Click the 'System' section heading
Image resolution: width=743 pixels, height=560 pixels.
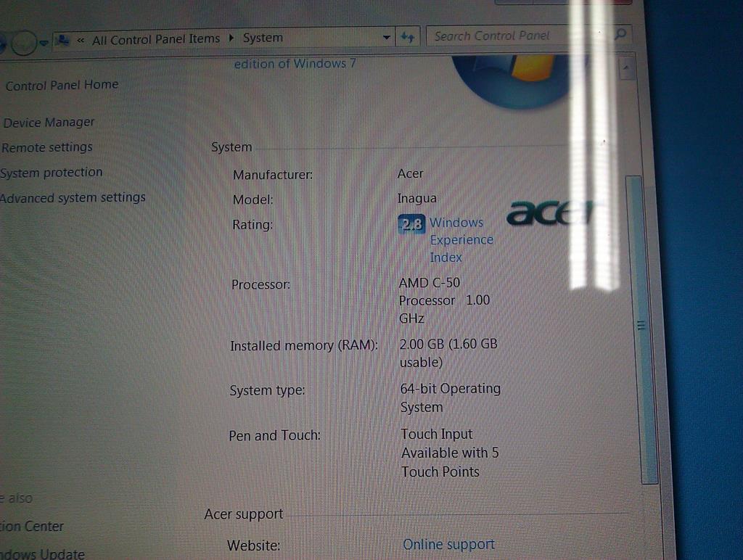click(x=231, y=147)
